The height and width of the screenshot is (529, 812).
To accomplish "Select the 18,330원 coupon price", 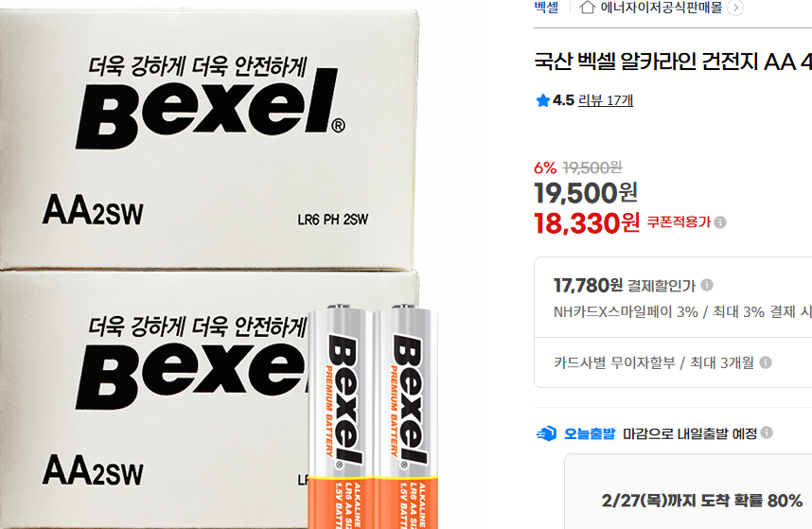I will pyautogui.click(x=587, y=223).
